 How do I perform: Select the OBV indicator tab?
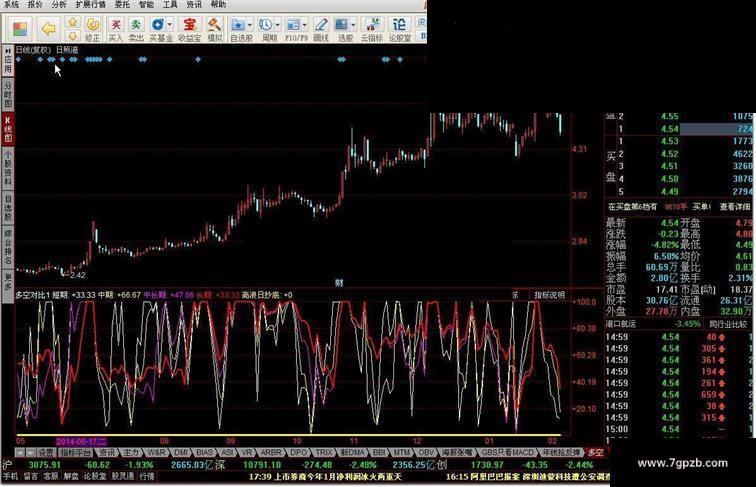point(426,453)
